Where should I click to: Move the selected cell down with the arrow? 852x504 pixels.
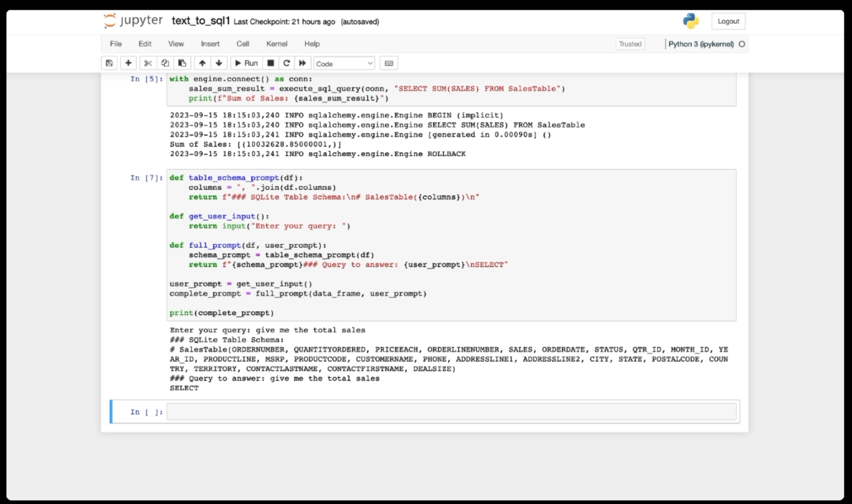[x=219, y=63]
